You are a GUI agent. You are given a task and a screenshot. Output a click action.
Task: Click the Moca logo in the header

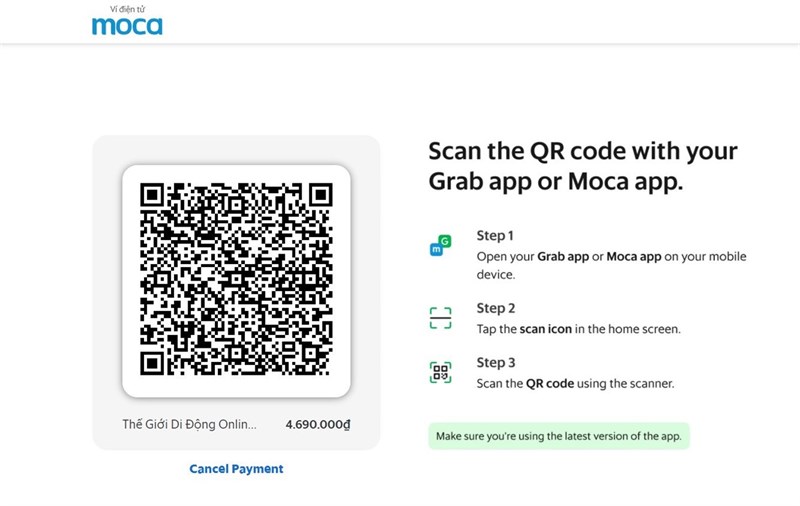(127, 25)
